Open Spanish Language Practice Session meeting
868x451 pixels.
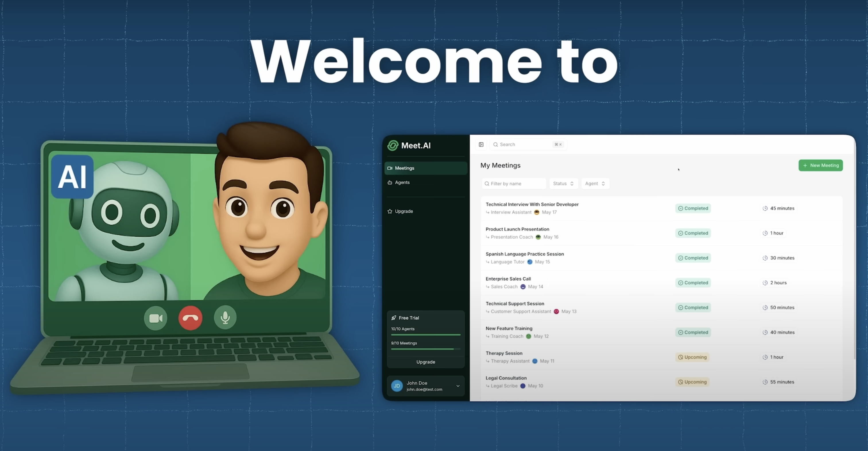coord(661,258)
